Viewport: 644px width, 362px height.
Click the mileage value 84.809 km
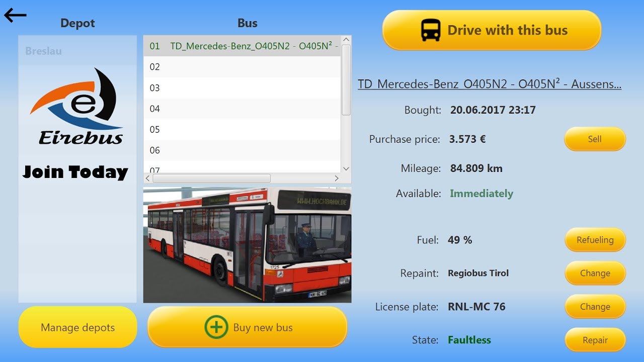[476, 168]
